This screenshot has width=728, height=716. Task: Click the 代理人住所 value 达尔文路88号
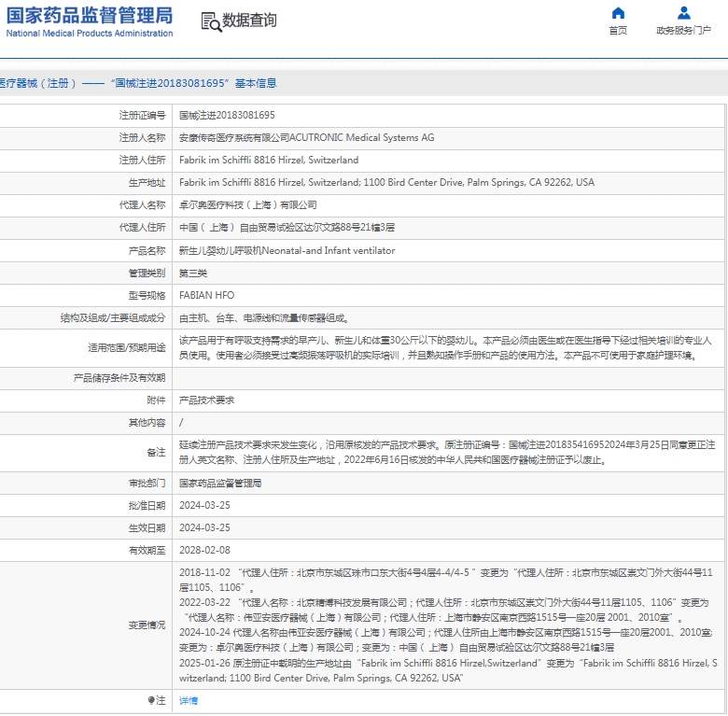point(287,228)
